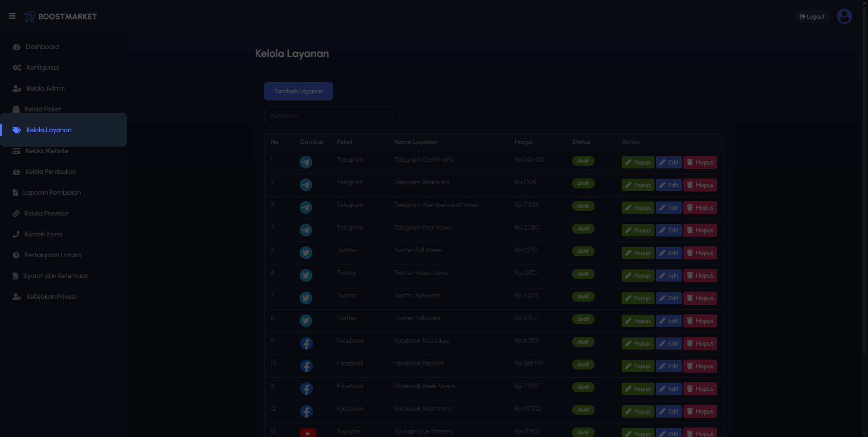Screen dimensions: 868x437
Task: Delete Telegram Comments with Hapus
Action: click(x=700, y=162)
